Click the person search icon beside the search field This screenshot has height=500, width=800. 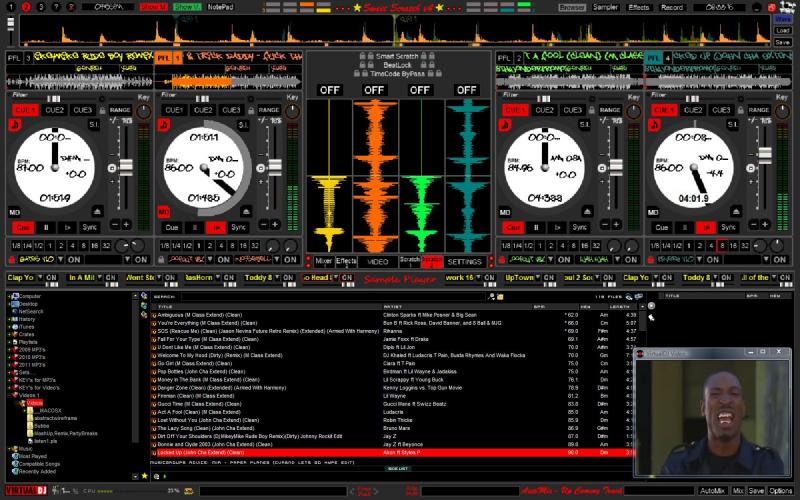[491, 296]
